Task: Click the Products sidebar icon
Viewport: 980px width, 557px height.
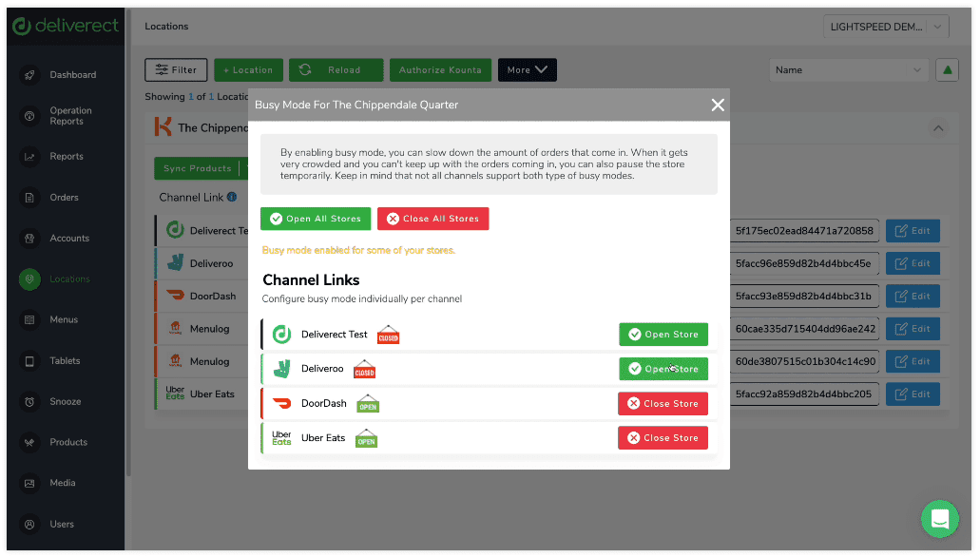Action: tap(29, 443)
